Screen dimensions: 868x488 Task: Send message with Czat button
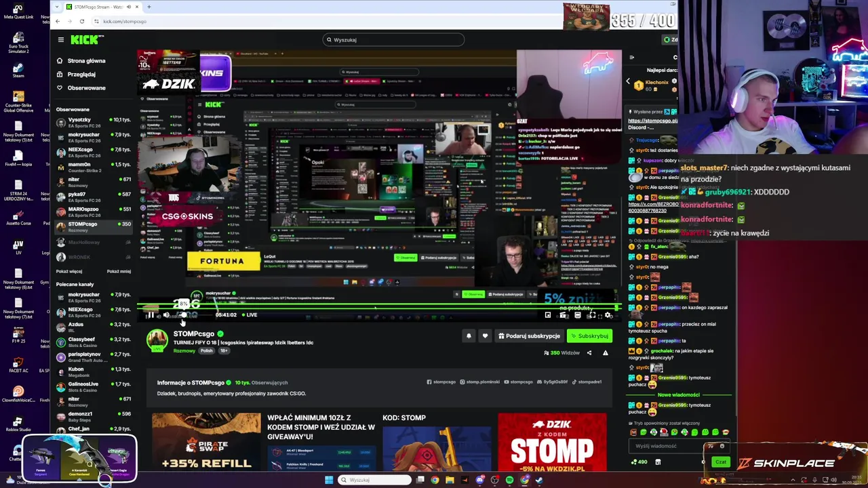click(720, 462)
